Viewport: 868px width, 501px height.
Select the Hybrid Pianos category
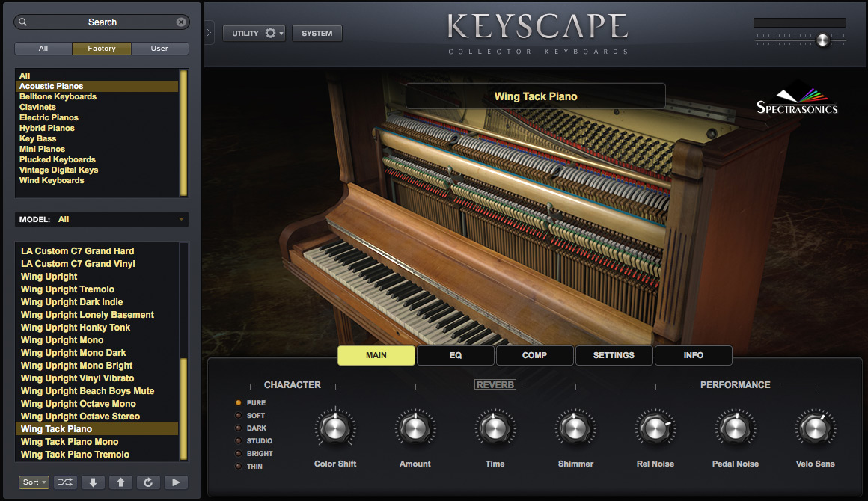[x=97, y=128]
